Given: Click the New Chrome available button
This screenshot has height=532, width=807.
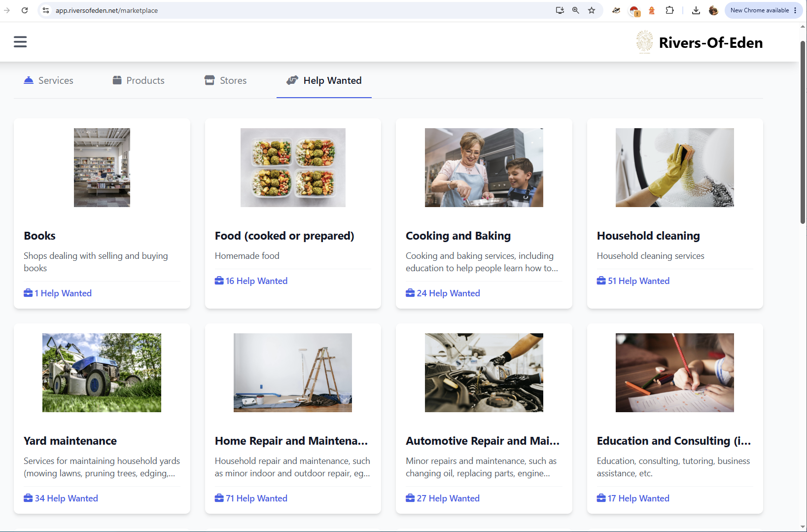Looking at the screenshot, I should 763,10.
